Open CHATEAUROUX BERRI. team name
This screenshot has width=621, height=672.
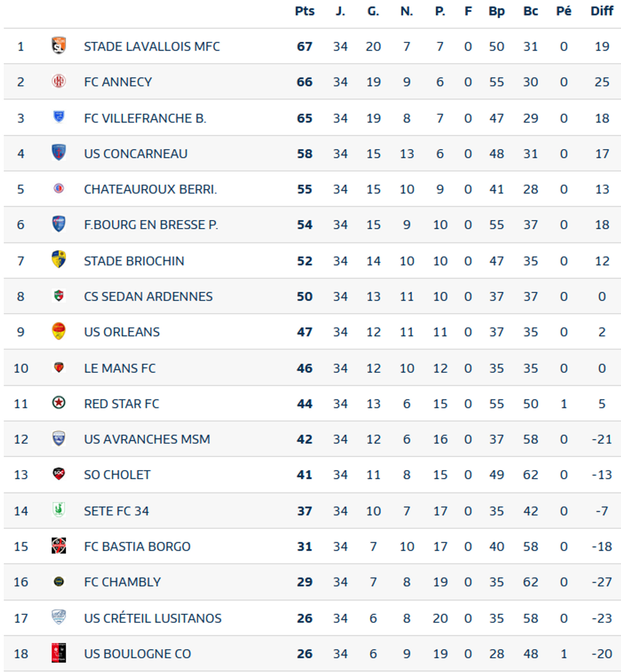151,189
